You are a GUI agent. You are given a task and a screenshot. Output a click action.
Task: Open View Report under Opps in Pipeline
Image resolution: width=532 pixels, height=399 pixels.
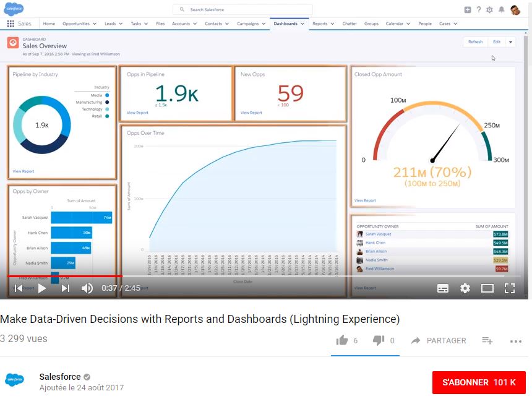pyautogui.click(x=137, y=113)
